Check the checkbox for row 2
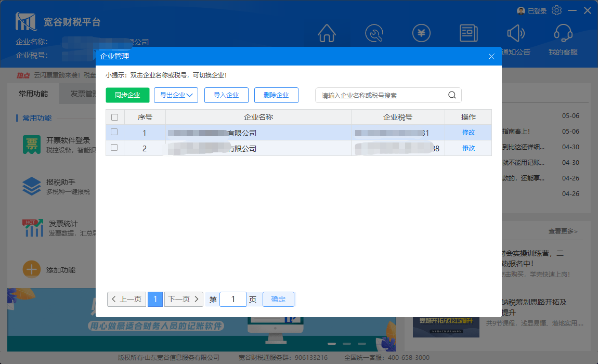Viewport: 598px width, 364px height. tap(114, 148)
